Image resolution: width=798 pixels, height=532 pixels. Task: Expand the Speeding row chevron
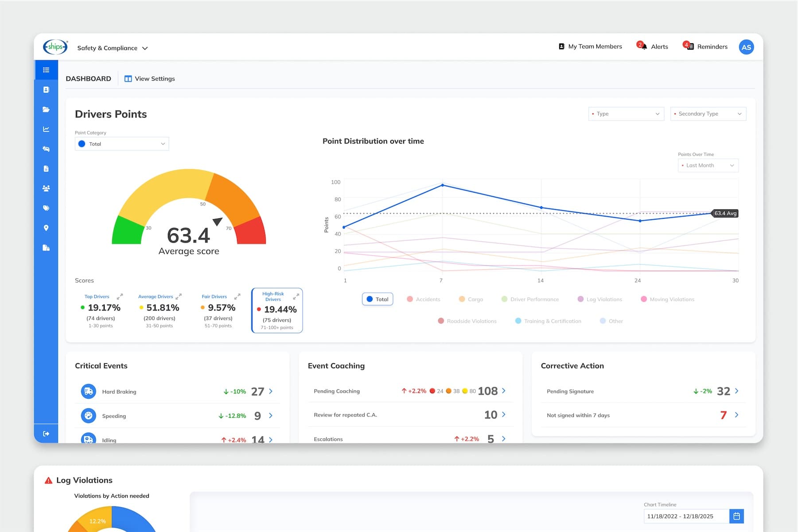coord(271,416)
